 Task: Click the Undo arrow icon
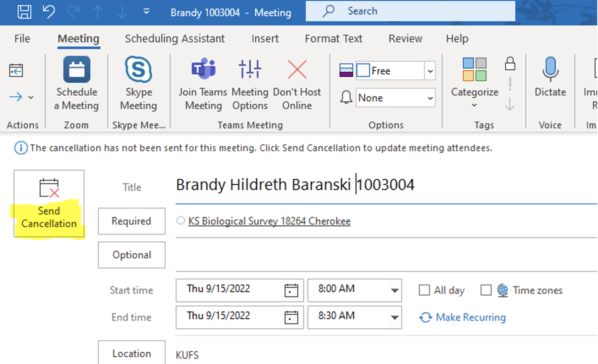click(49, 12)
